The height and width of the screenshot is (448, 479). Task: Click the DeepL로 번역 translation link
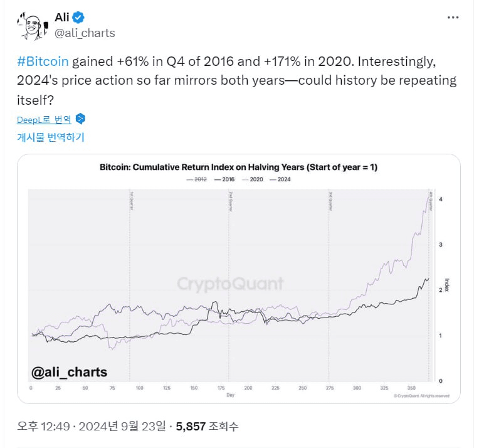click(44, 120)
